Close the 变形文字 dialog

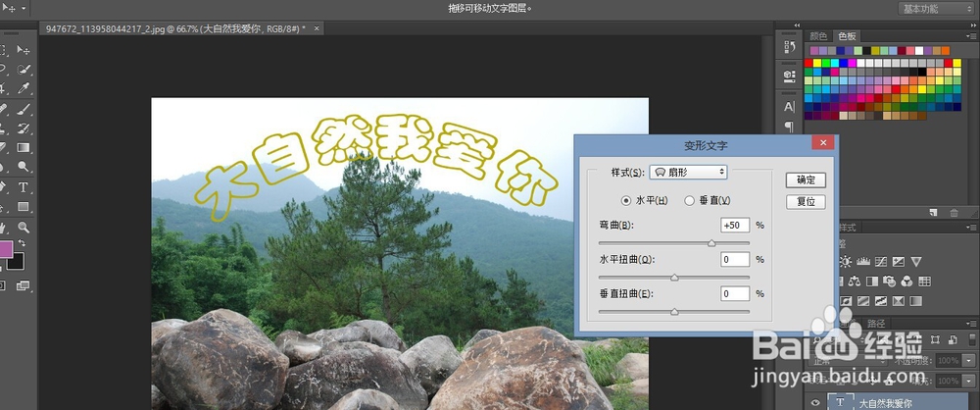823,143
